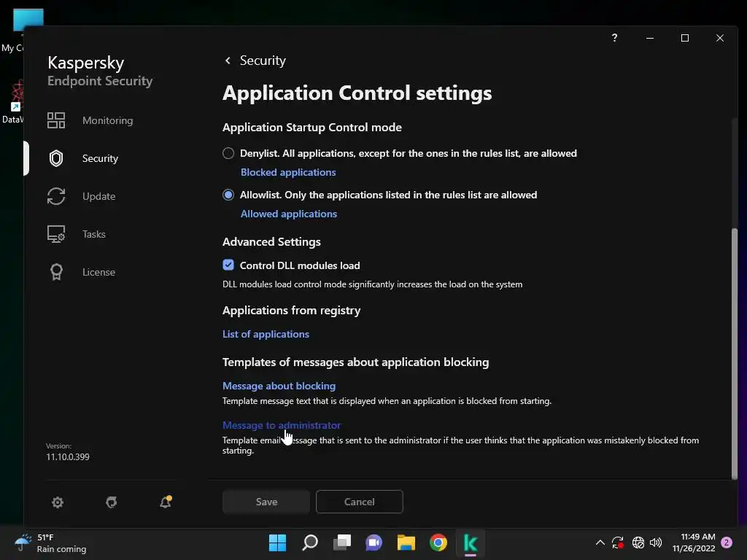Viewport: 747px width, 560px height.
Task: Open the License ribbon icon
Action: pyautogui.click(x=56, y=272)
